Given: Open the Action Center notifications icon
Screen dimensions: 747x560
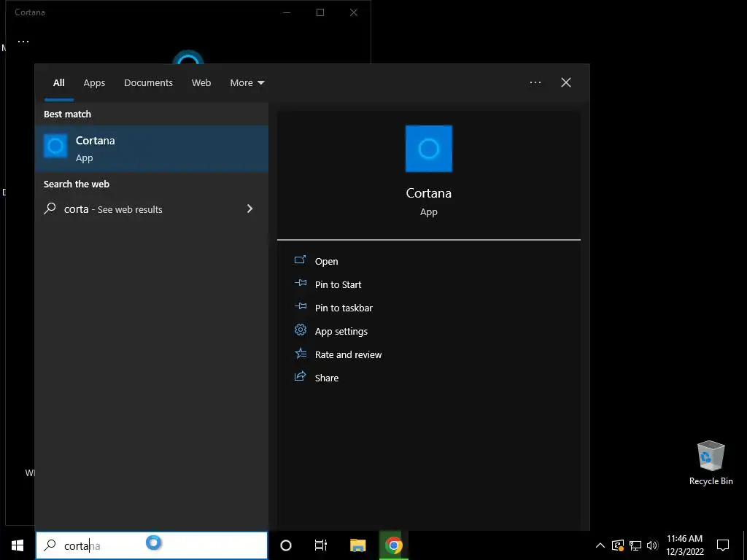Looking at the screenshot, I should 723,545.
